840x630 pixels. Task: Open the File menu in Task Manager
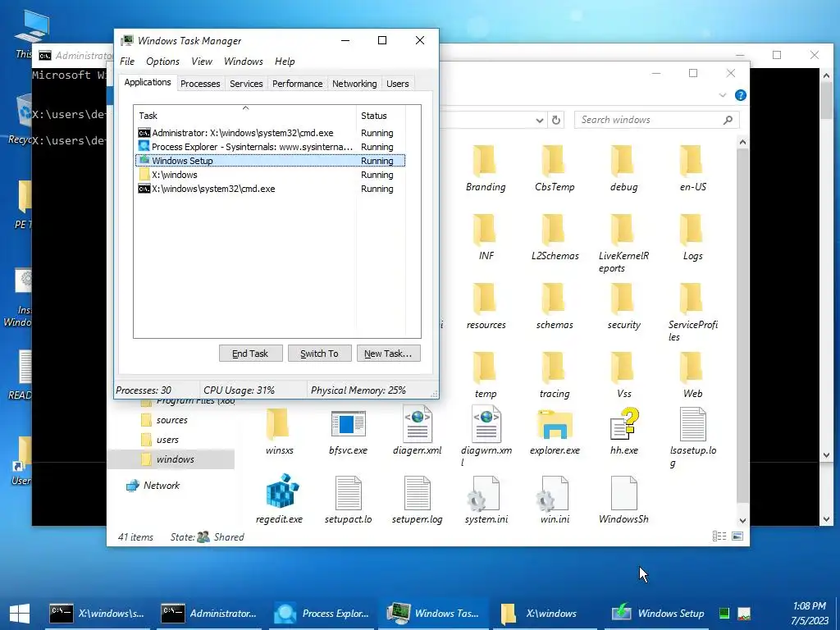(x=127, y=62)
